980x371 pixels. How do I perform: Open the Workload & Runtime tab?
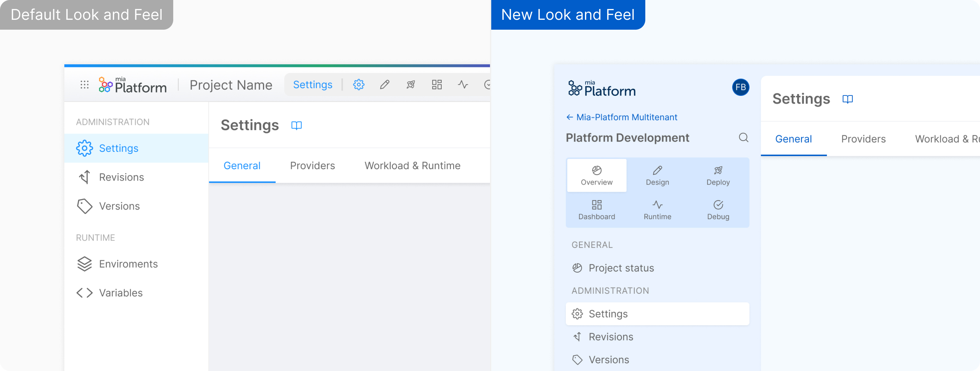pyautogui.click(x=412, y=166)
